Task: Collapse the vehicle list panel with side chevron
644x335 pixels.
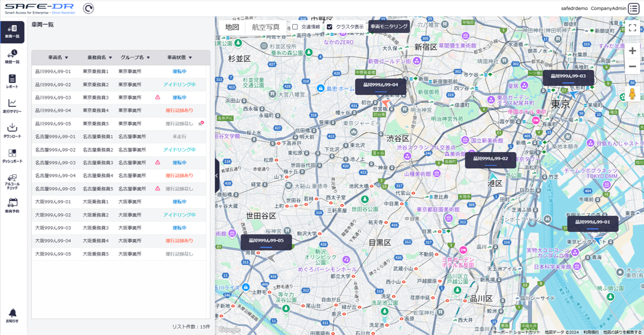Action: [x=217, y=176]
